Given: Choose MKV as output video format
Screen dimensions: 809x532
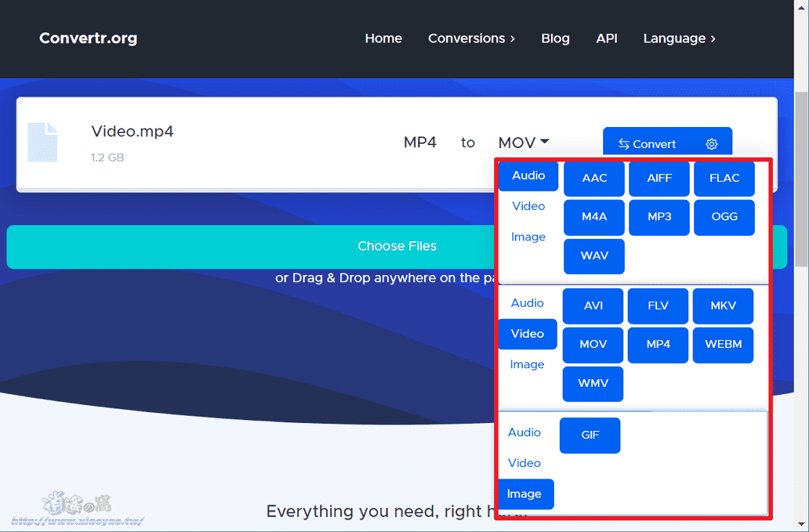Looking at the screenshot, I should coord(723,305).
